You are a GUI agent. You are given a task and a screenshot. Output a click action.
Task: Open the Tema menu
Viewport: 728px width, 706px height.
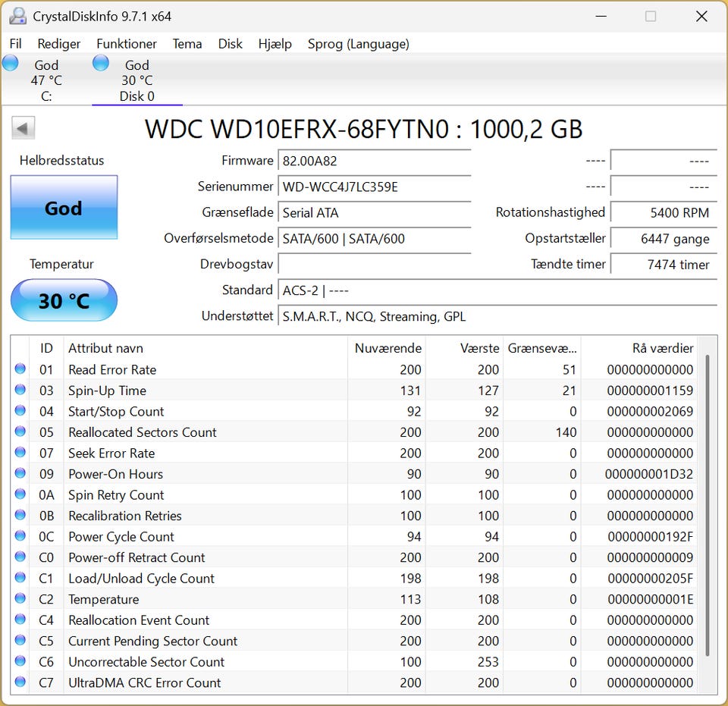click(187, 44)
